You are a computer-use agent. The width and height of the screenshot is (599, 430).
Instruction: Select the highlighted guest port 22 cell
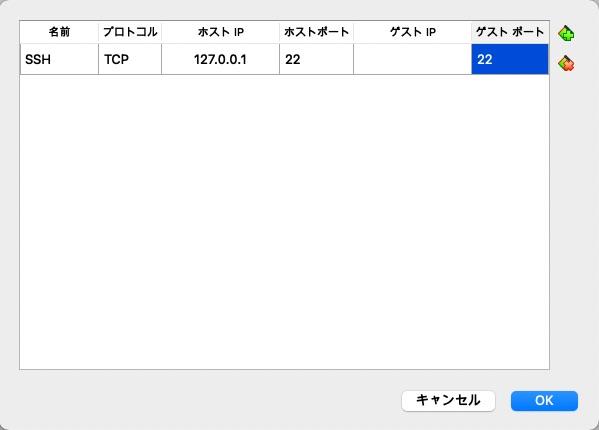click(510, 59)
